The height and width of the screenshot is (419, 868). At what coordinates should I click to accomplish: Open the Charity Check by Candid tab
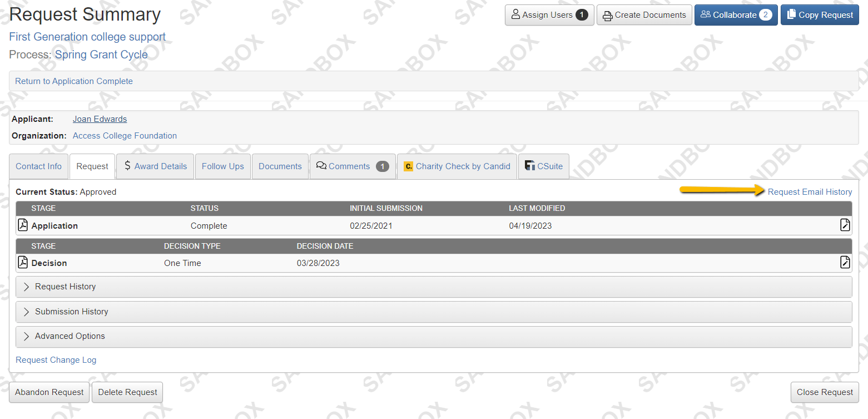457,166
